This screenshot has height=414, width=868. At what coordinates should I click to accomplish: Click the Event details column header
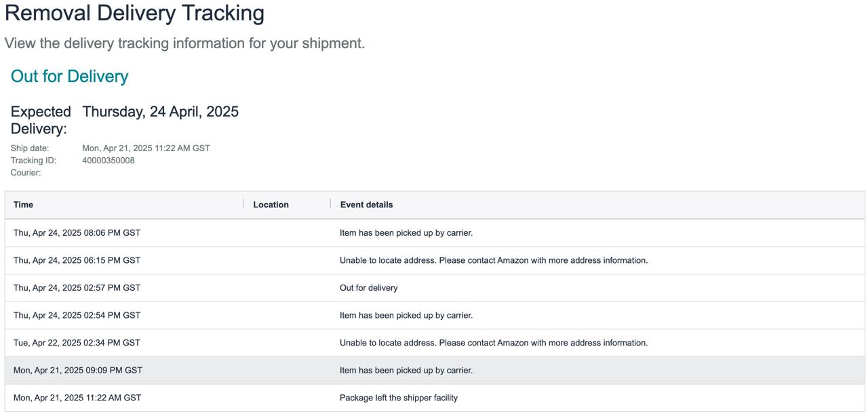click(366, 205)
